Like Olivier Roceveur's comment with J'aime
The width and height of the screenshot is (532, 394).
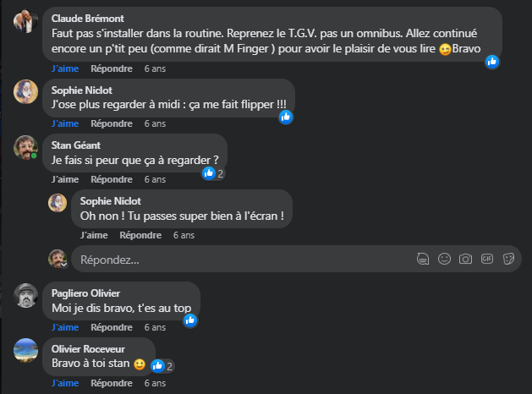pos(65,382)
